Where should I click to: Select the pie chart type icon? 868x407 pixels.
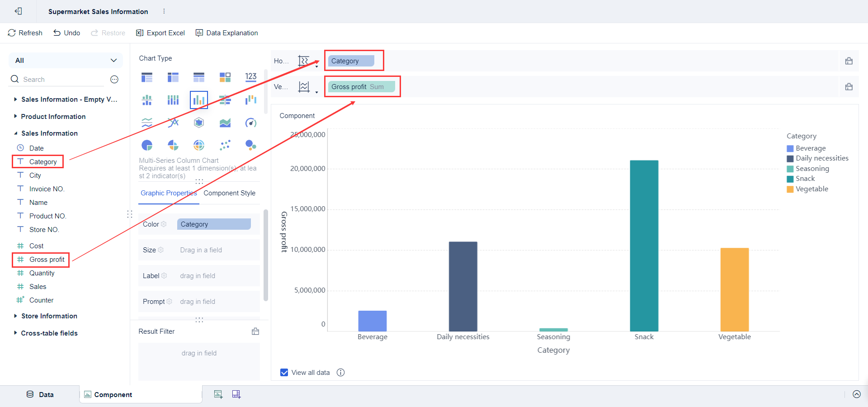point(147,145)
